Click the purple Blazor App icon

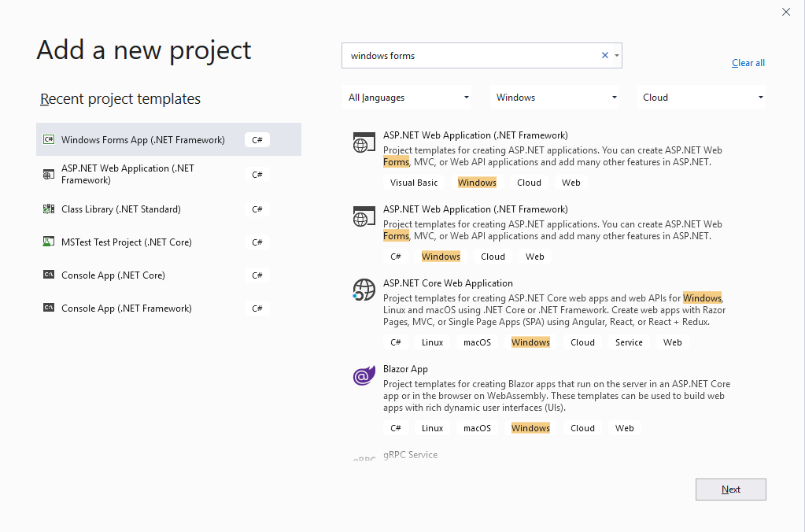[x=363, y=375]
